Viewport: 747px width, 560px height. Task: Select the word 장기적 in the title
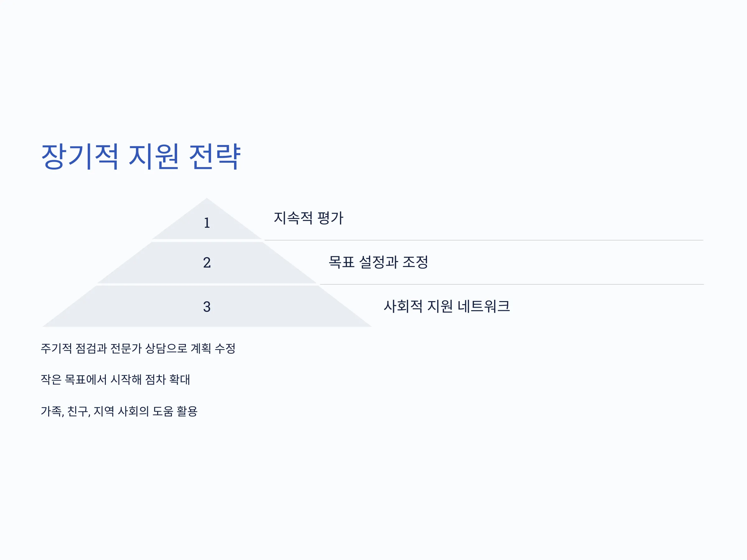(x=80, y=156)
